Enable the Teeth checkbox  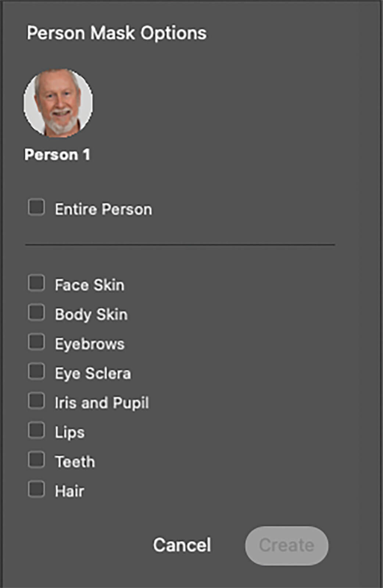click(36, 460)
